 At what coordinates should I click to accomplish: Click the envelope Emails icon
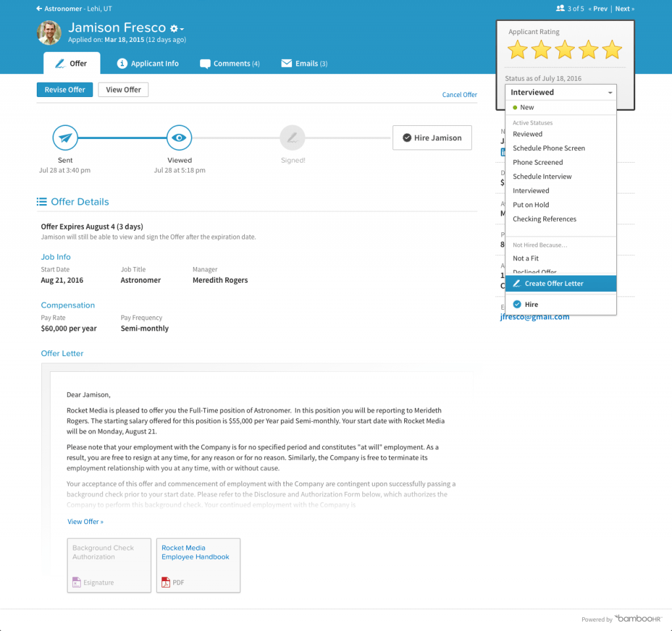click(x=286, y=63)
